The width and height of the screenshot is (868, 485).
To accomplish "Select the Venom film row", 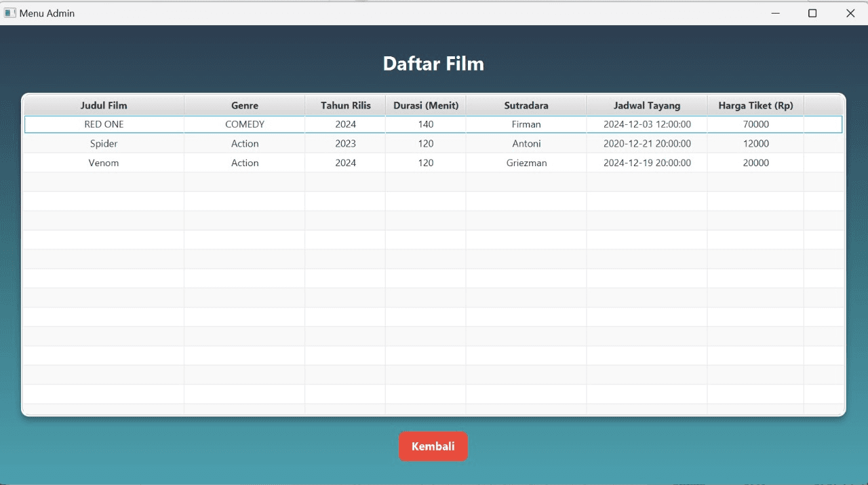I will (x=104, y=163).
